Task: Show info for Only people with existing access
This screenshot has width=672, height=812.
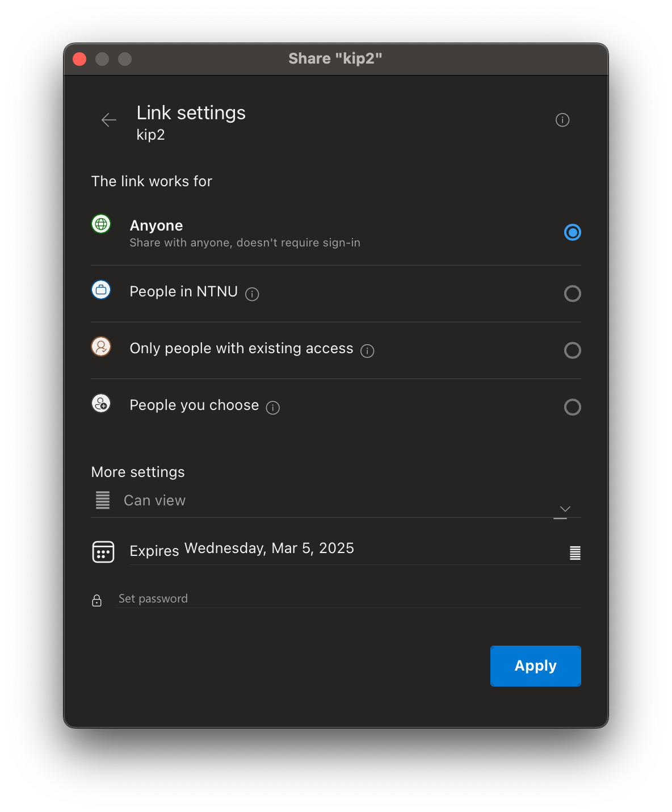Action: click(367, 351)
